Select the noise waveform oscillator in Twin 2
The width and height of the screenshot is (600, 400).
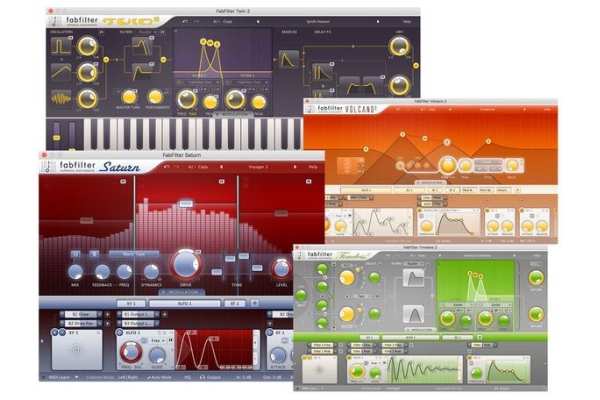tap(61, 99)
